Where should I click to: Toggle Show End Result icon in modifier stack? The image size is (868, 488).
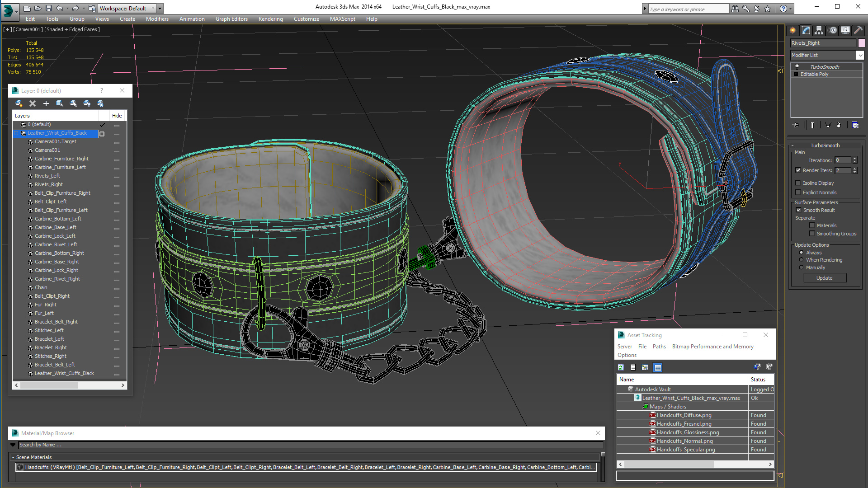tap(812, 125)
